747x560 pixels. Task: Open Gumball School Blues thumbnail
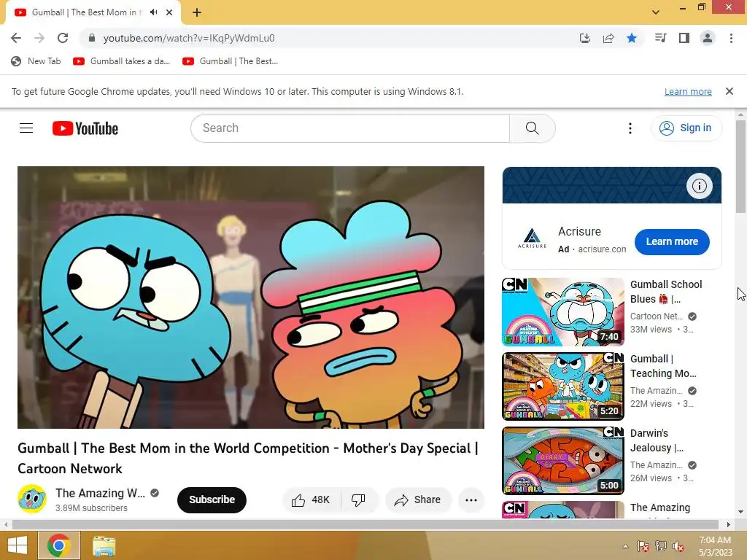(562, 312)
